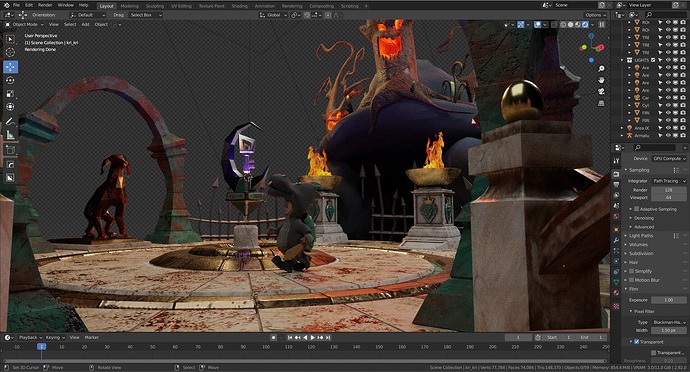690x372 pixels.
Task: Select the Cursor tool
Action: [10, 52]
